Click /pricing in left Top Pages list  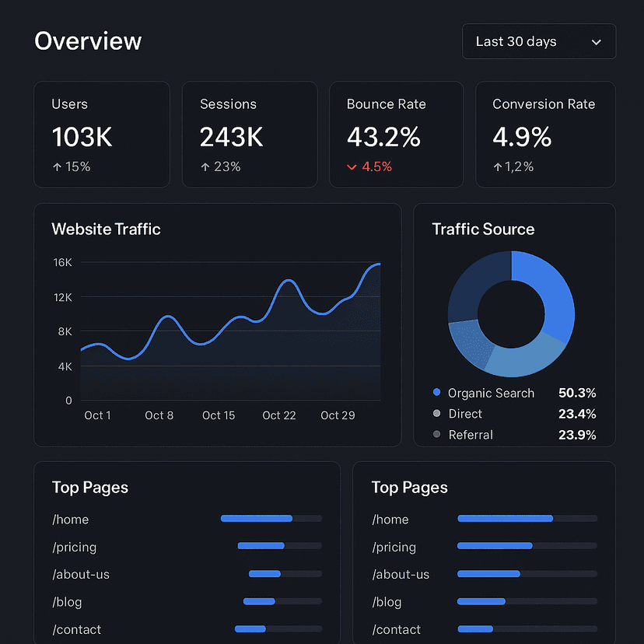tap(75, 548)
